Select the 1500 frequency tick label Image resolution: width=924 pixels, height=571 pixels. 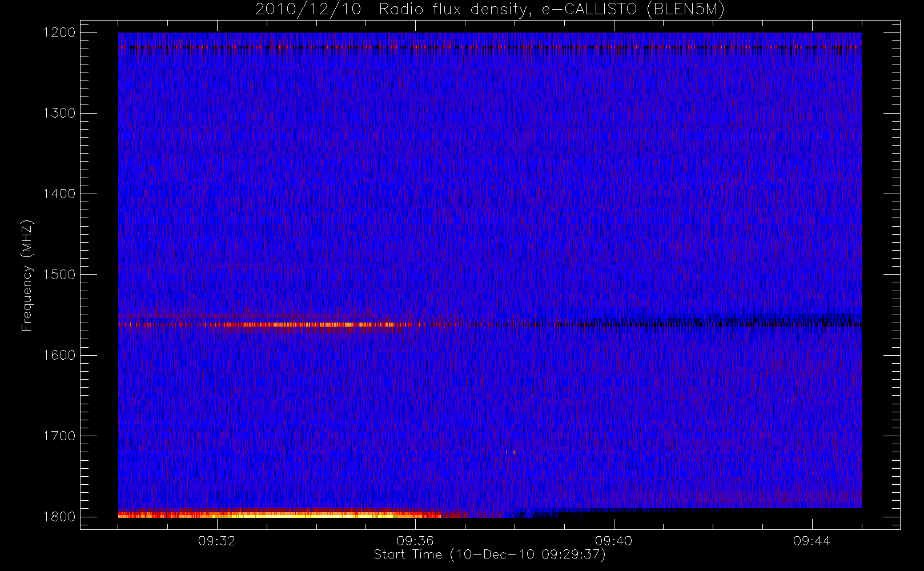59,275
